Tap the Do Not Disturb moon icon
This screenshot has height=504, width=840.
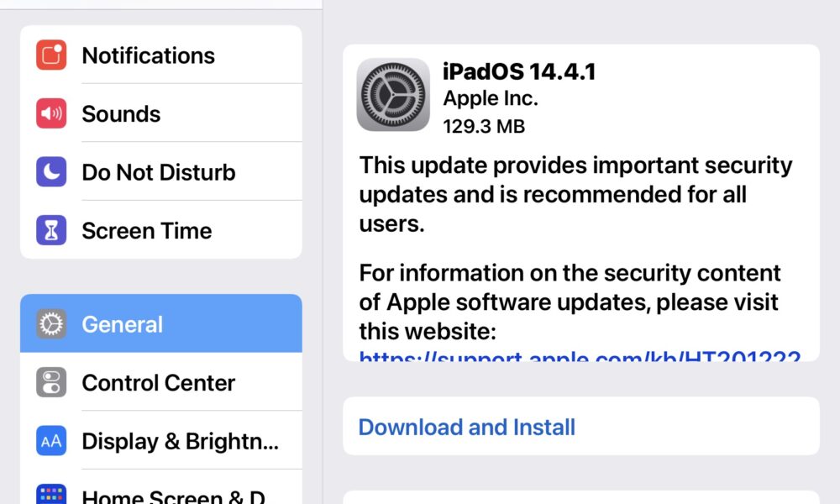51,171
